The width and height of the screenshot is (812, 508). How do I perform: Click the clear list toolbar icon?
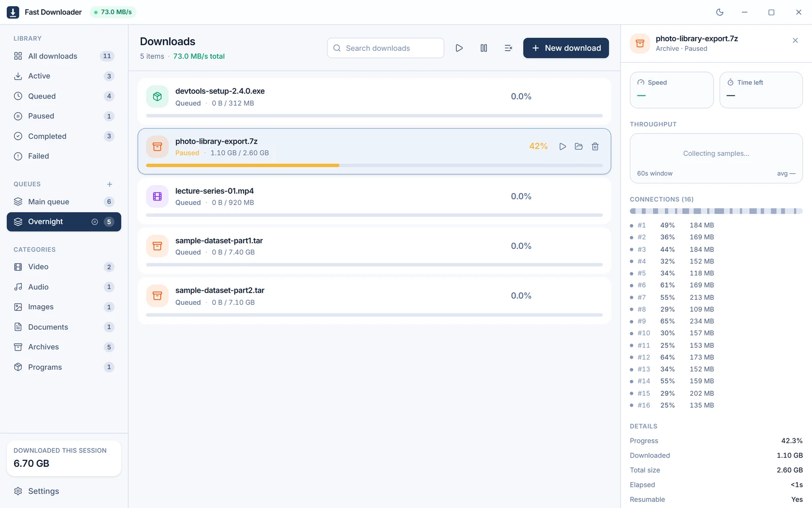point(508,48)
